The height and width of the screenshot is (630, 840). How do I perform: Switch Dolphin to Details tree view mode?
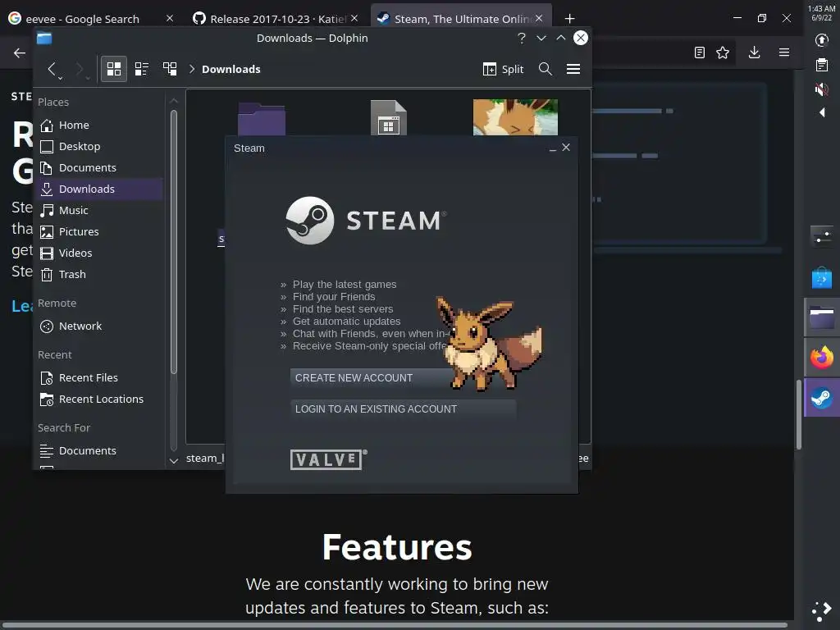170,69
